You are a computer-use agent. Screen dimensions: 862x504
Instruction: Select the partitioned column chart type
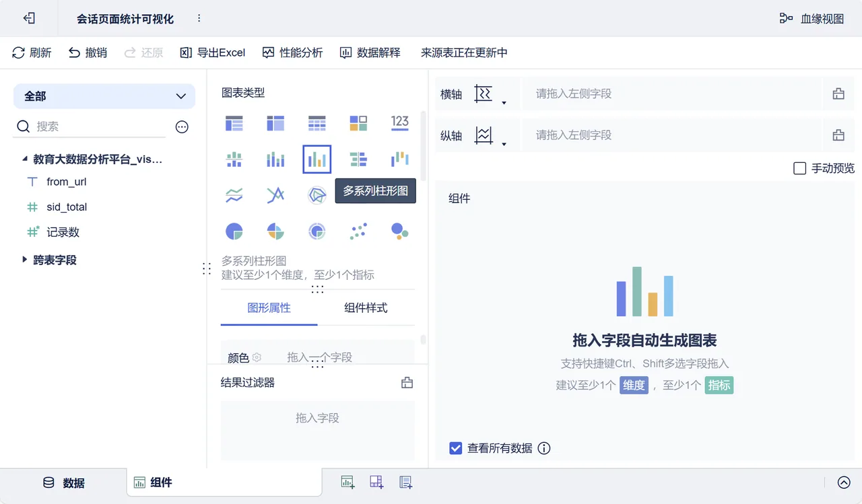pyautogui.click(x=234, y=159)
